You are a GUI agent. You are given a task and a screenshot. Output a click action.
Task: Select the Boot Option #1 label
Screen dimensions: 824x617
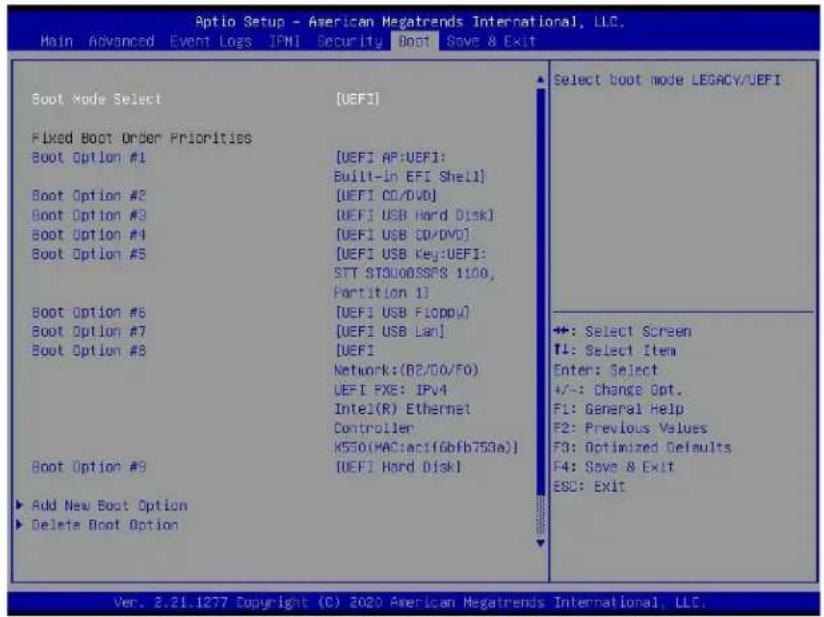pyautogui.click(x=88, y=157)
